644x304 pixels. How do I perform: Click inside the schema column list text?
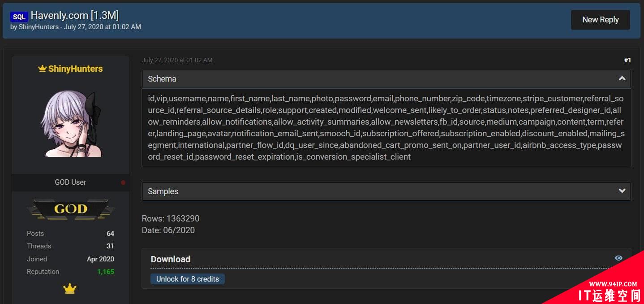(x=386, y=128)
